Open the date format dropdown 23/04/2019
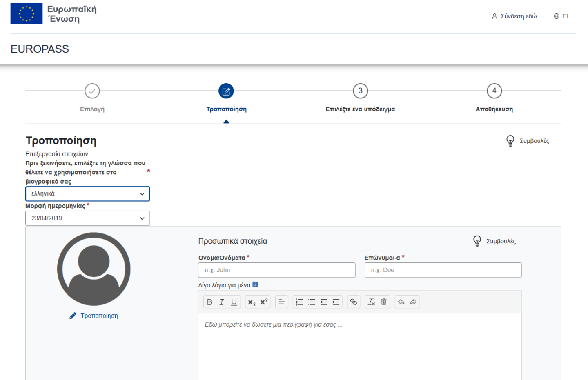This screenshot has height=380, width=588. coord(88,218)
